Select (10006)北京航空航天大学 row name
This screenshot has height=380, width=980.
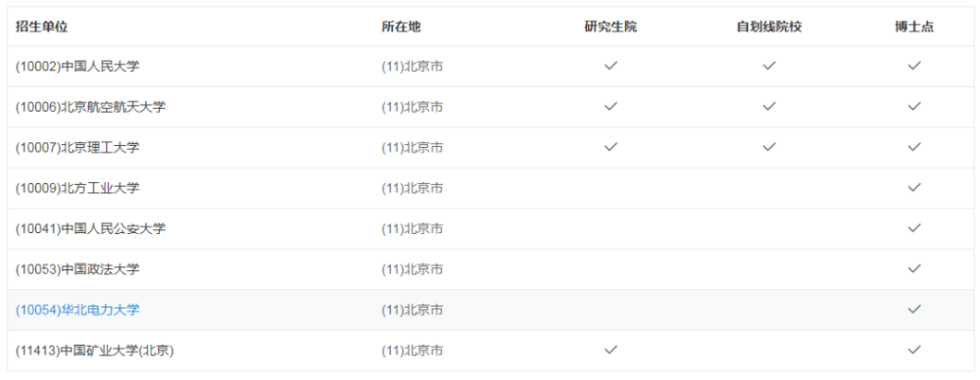coord(90,107)
